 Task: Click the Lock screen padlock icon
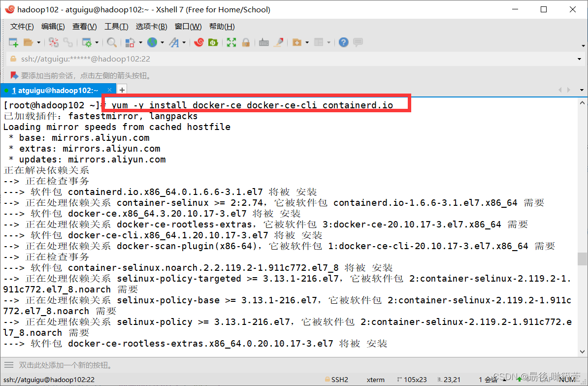coord(246,42)
